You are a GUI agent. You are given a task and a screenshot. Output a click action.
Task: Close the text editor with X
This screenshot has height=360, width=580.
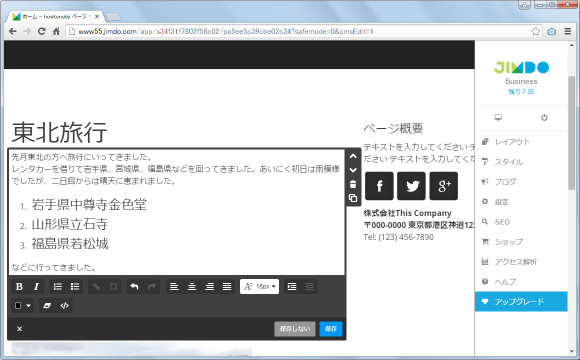(x=20, y=329)
